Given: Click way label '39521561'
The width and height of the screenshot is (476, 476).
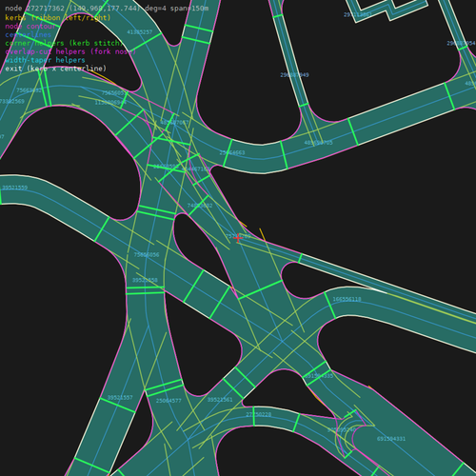Looking at the screenshot, I should tap(220, 400).
